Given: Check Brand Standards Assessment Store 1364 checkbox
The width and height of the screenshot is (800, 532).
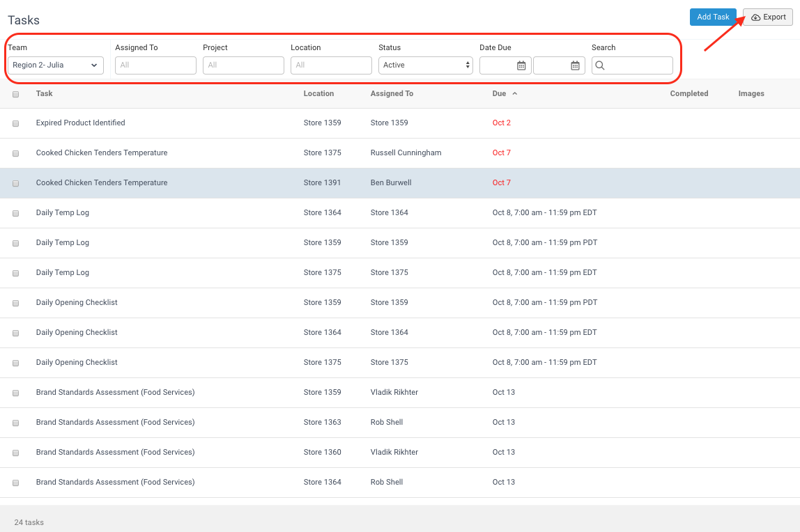Looking at the screenshot, I should click(x=16, y=483).
